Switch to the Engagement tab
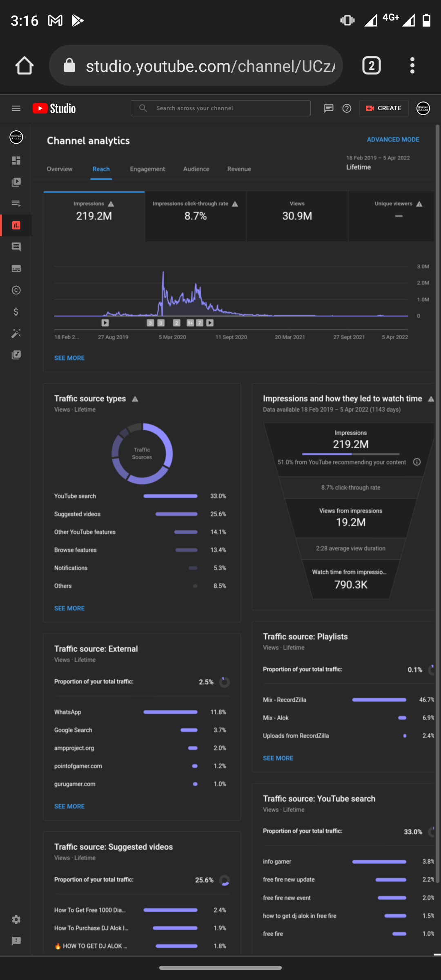The image size is (441, 980). [147, 169]
